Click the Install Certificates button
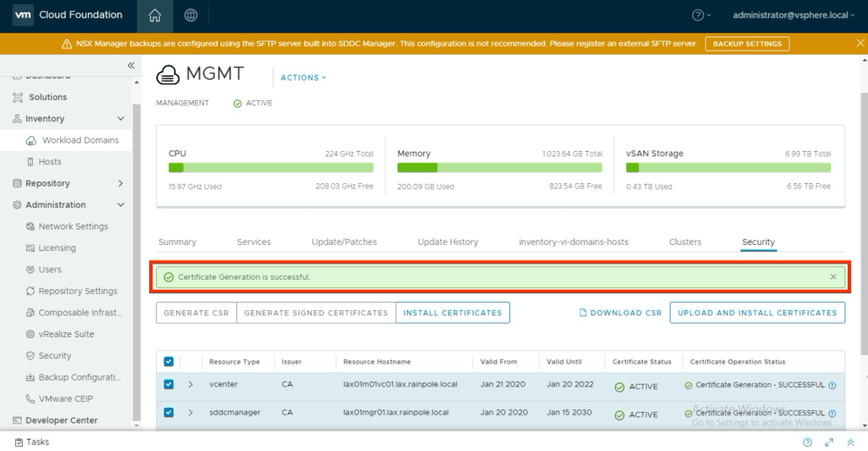Screen dimensions: 868x451 tap(453, 313)
